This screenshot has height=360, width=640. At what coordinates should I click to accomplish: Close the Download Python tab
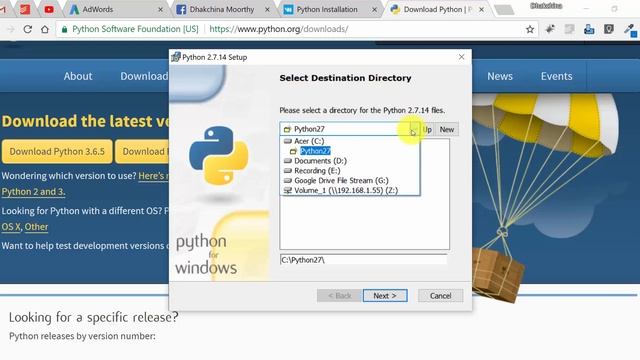coord(482,9)
